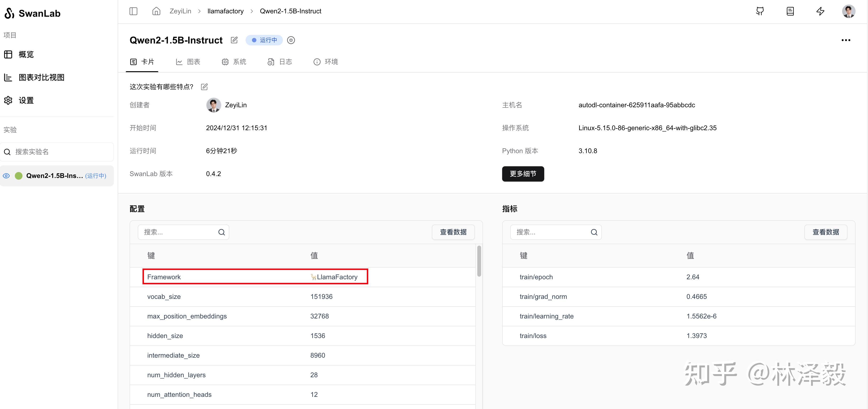Open the llamafactory breadcrumb link
868x409 pixels.
pyautogui.click(x=225, y=11)
